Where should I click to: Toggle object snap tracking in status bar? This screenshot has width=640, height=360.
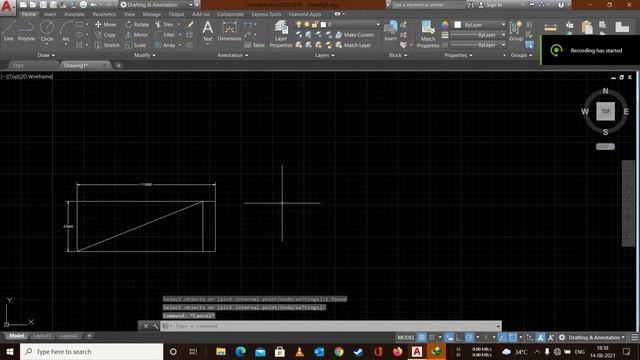pyautogui.click(x=503, y=338)
